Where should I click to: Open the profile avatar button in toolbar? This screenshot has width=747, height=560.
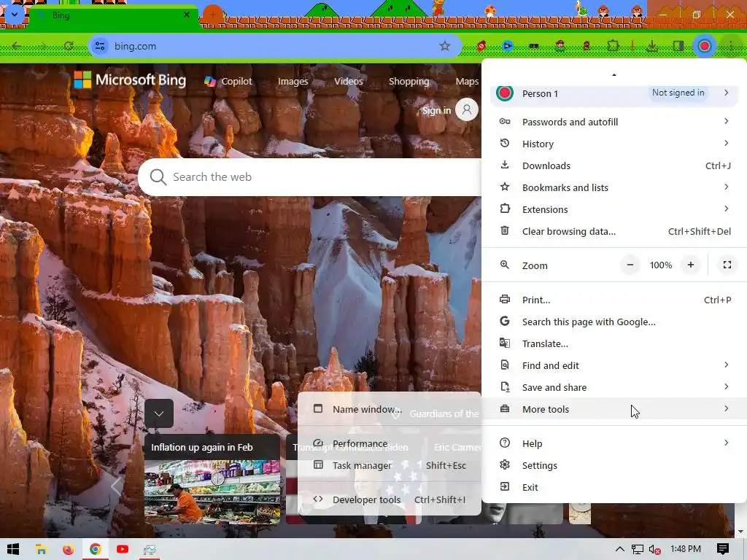pos(705,46)
